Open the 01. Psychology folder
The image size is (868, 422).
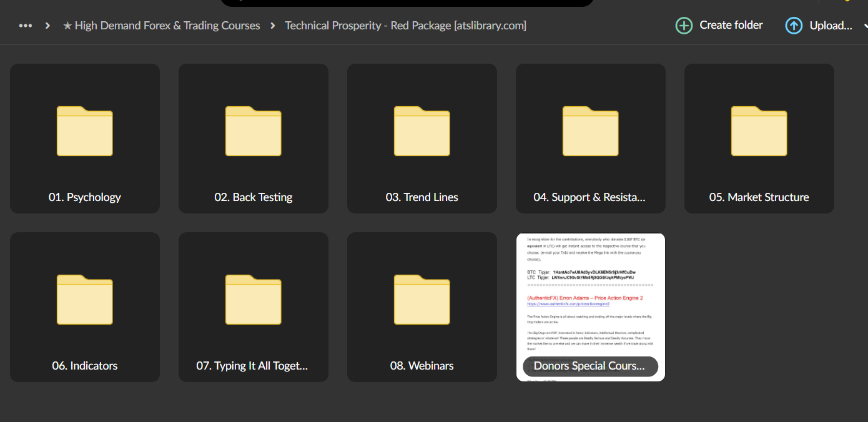[x=84, y=139]
